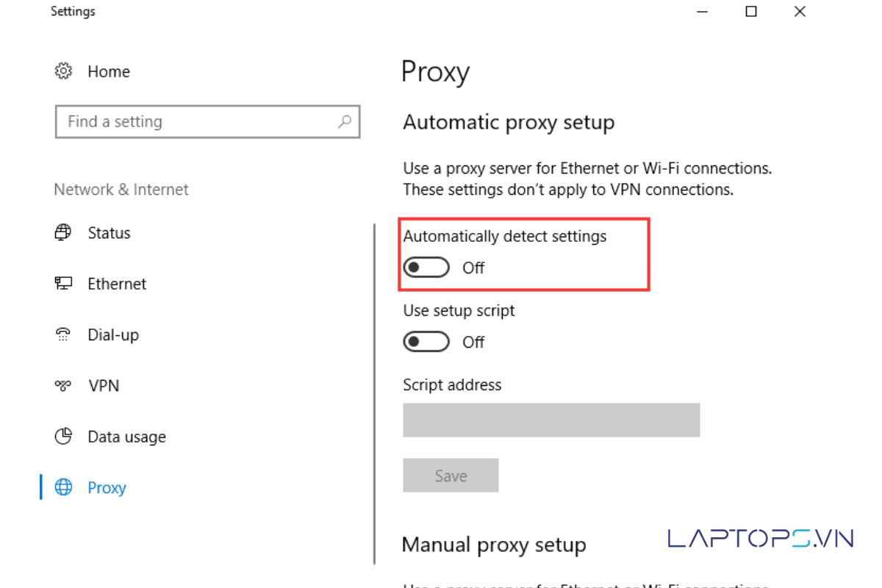882x588 pixels.
Task: Go to the Ethernet section
Action: coord(117,284)
